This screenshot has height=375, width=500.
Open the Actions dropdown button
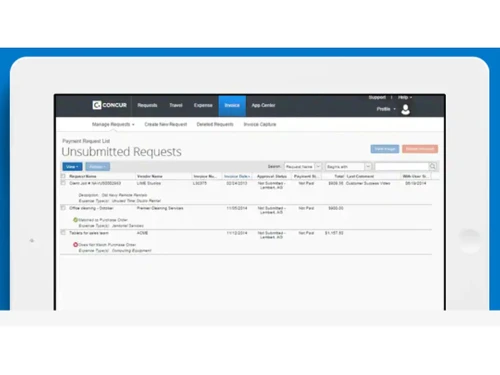pos(98,167)
